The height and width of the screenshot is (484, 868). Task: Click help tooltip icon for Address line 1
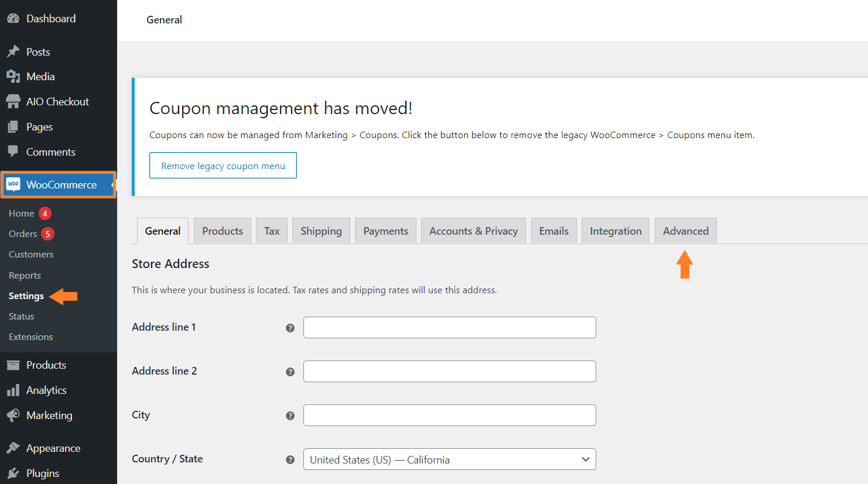[x=290, y=328]
